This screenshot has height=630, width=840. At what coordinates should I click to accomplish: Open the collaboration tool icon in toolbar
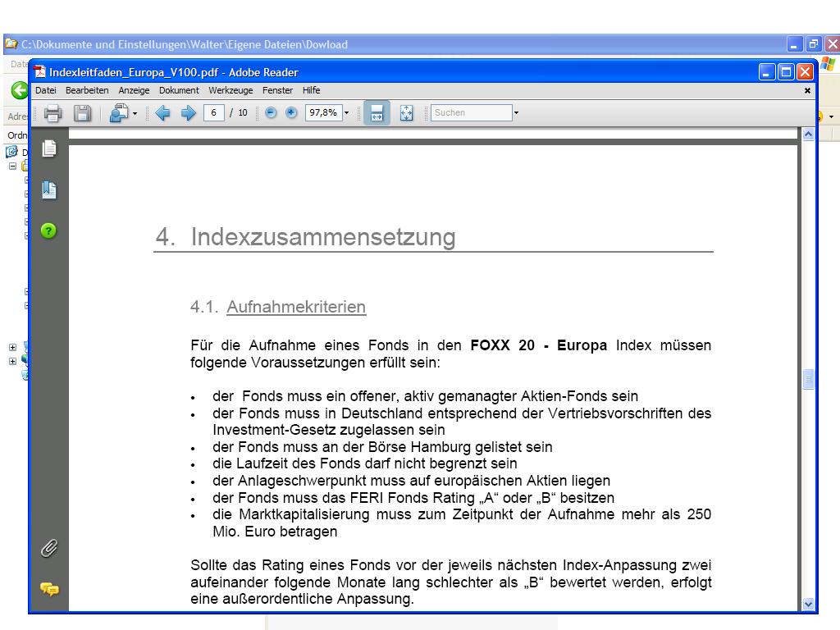tap(118, 113)
